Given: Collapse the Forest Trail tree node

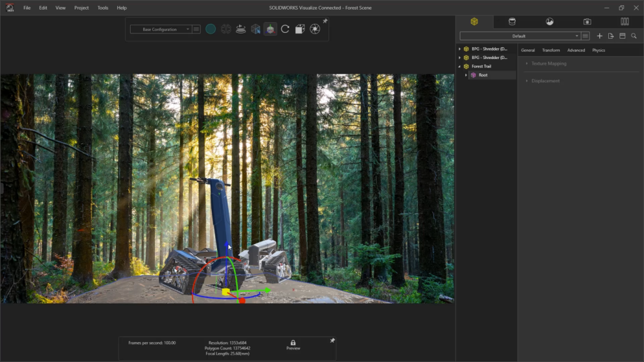Looking at the screenshot, I should (460, 66).
